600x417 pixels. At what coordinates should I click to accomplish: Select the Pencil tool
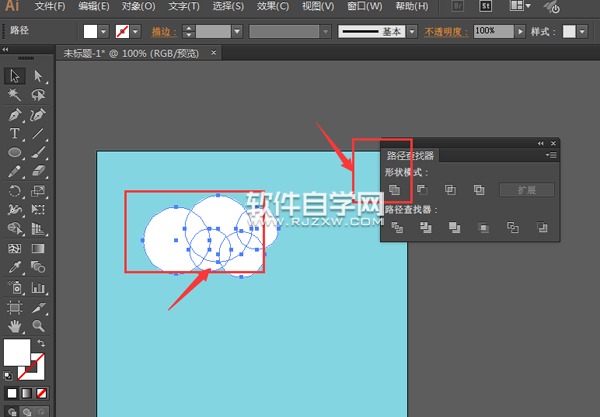(15, 171)
